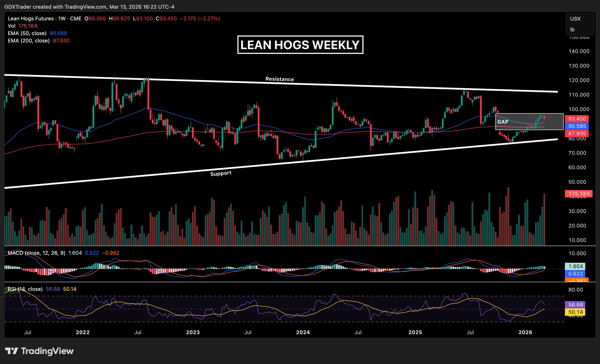Click the purple 56.68 RSI value tag
Screen dimensions: 600x364
575,305
